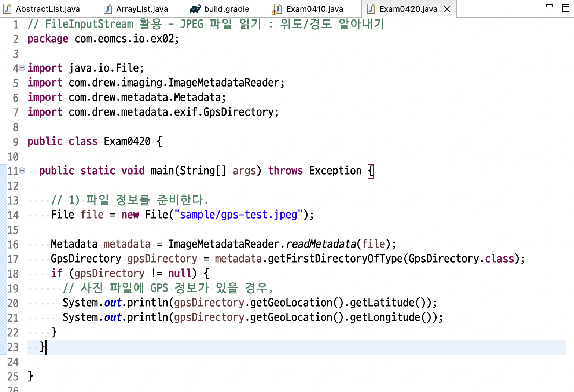This screenshot has width=574, height=392.
Task: Close the Exam0420.java tab
Action: click(x=447, y=9)
